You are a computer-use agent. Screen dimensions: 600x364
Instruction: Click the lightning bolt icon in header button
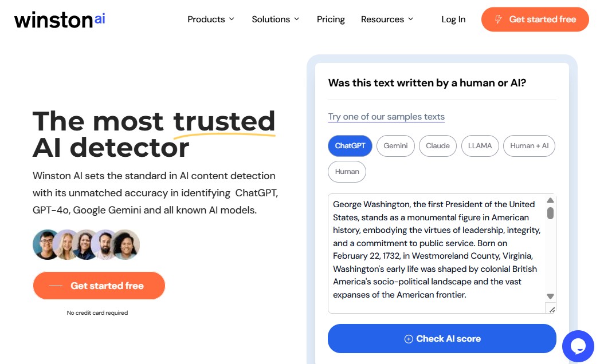click(499, 19)
